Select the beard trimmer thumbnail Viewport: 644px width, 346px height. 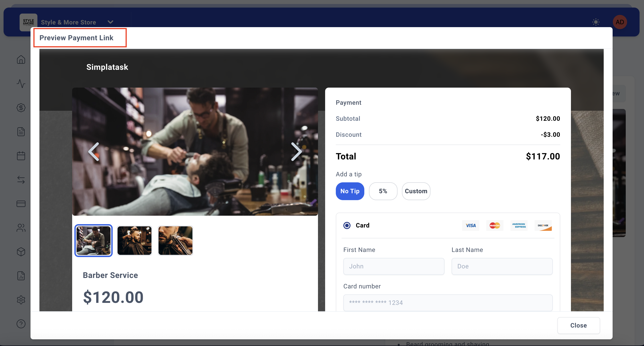point(175,240)
